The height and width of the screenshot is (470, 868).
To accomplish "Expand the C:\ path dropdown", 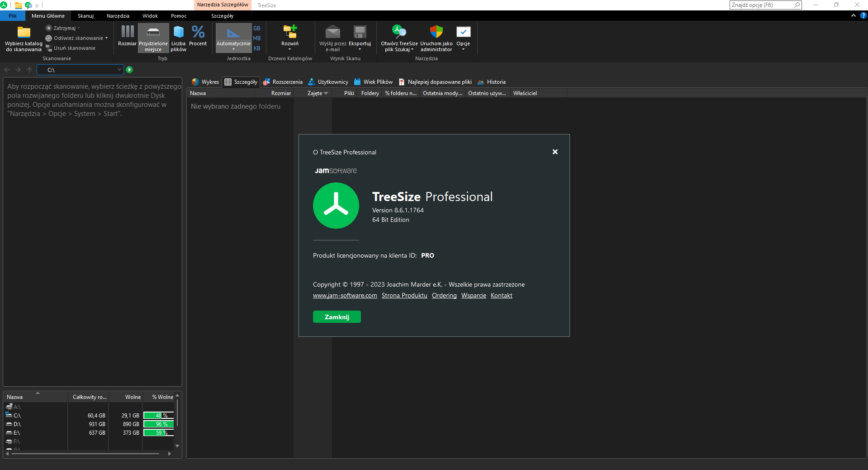I will pyautogui.click(x=119, y=70).
